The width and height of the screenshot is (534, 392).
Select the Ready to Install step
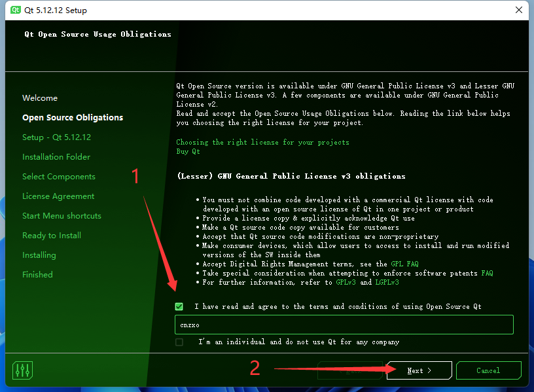[x=52, y=235]
